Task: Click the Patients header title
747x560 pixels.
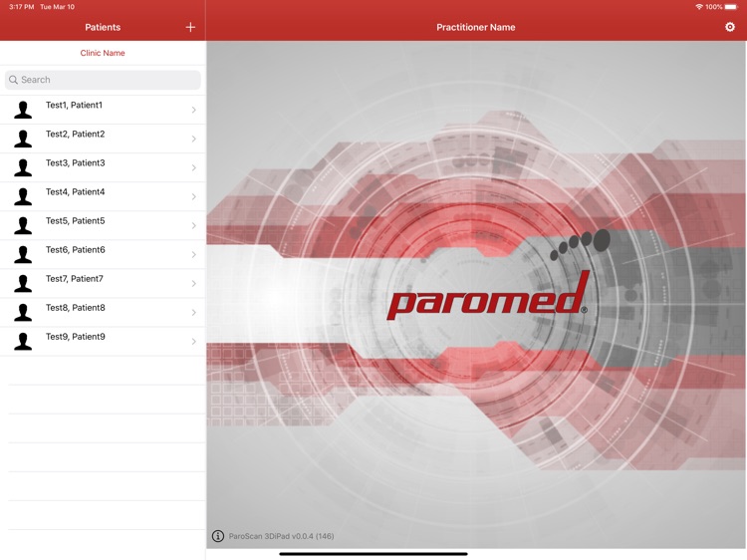Action: click(103, 27)
